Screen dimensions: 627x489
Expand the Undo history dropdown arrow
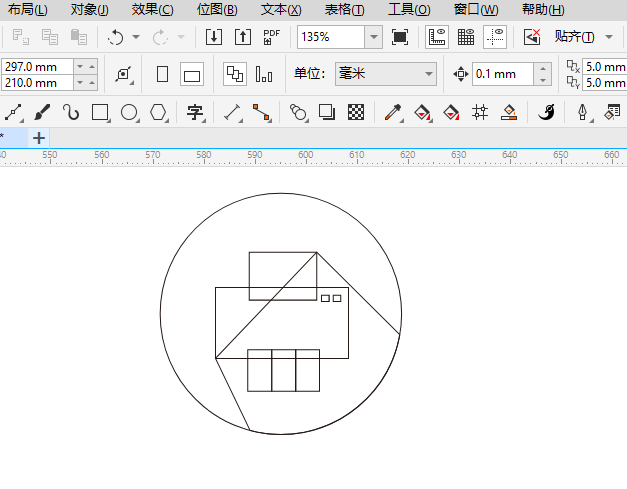click(136, 37)
